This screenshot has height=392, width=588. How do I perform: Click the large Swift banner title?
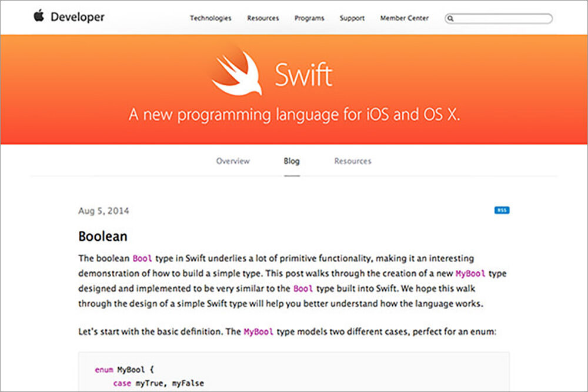[x=303, y=75]
